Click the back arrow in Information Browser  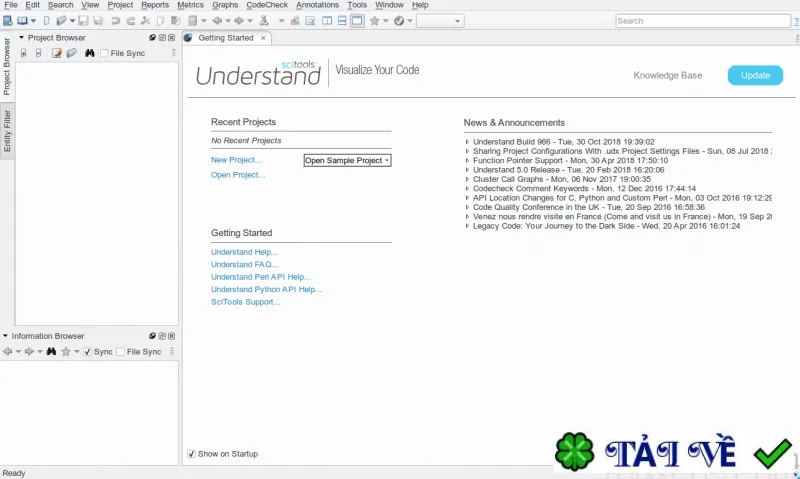pos(7,351)
